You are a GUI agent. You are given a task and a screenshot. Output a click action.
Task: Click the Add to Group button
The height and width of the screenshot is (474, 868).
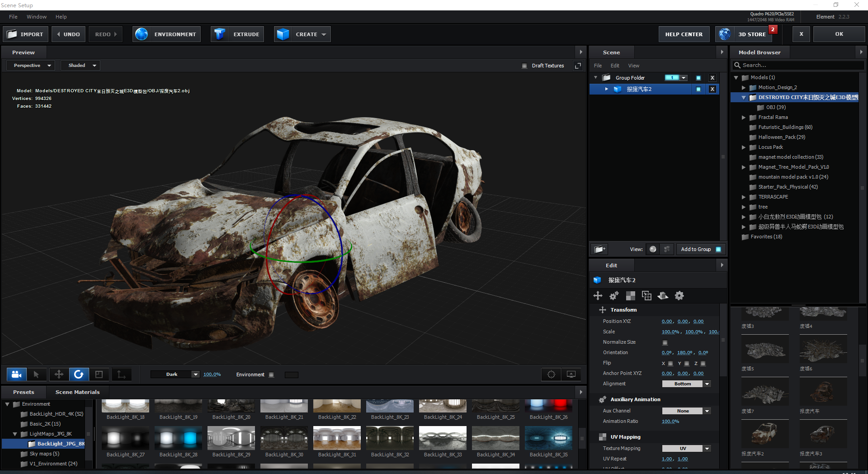(x=696, y=249)
